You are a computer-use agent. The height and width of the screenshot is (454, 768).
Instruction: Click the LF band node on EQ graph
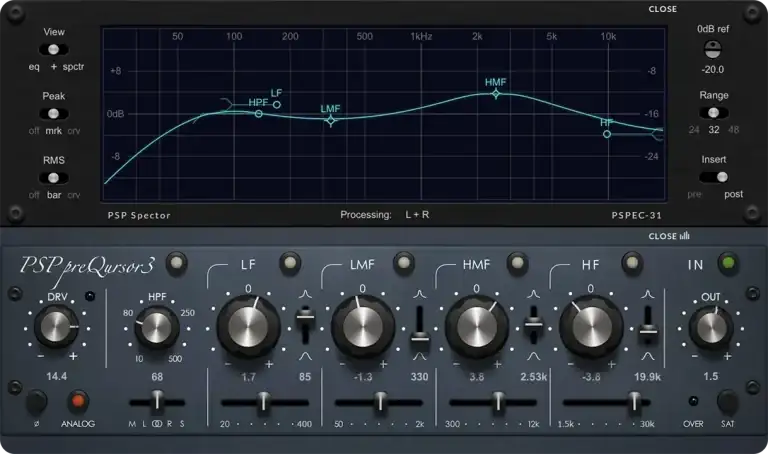(277, 104)
